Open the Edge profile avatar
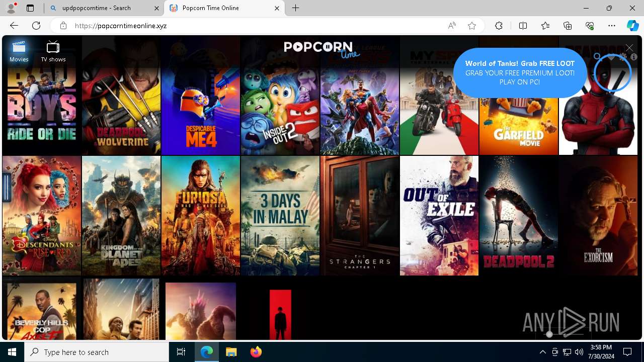The height and width of the screenshot is (362, 644). [11, 8]
